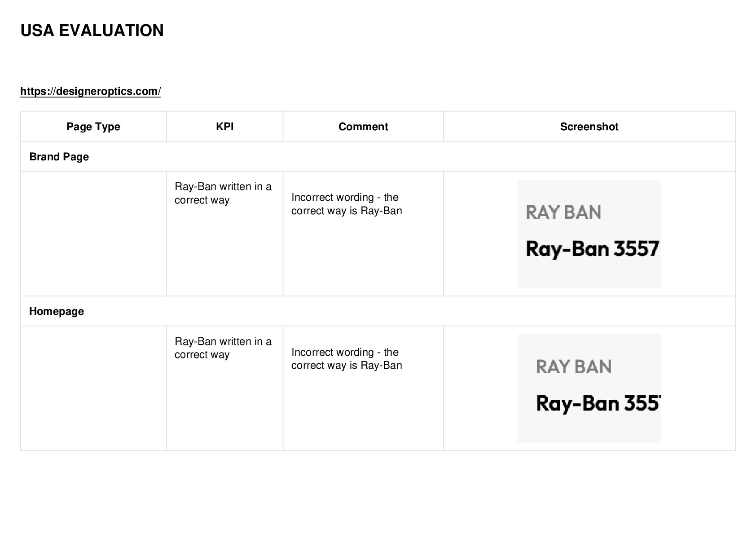Click the Homepage 'Incorrect wording' comment

(x=347, y=358)
